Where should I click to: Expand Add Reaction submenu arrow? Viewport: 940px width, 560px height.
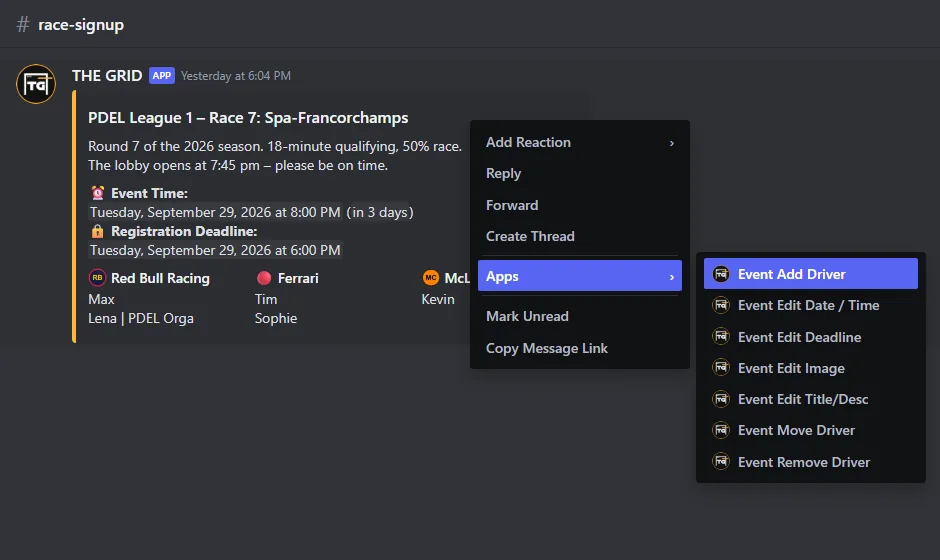pos(671,143)
